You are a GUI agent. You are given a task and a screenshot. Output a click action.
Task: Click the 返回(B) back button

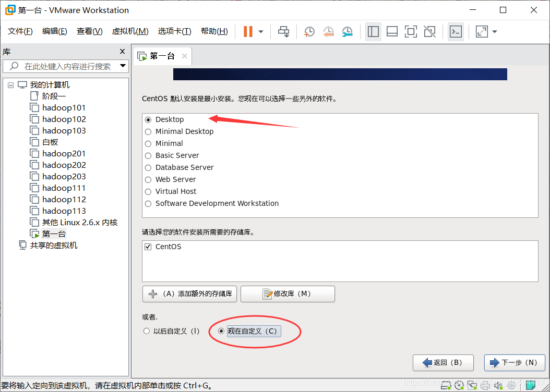(443, 363)
